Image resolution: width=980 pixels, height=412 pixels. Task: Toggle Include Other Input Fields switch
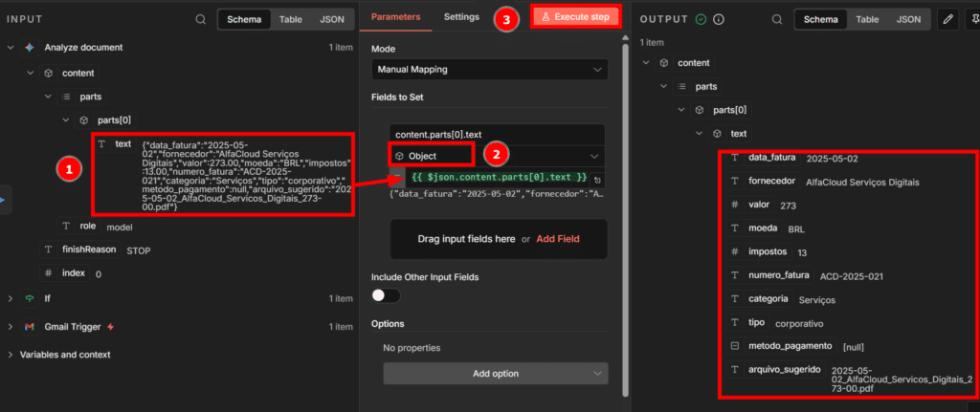point(386,296)
